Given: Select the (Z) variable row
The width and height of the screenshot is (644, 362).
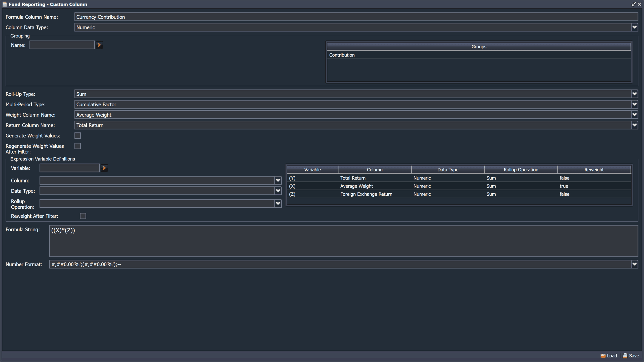Looking at the screenshot, I should (459, 194).
